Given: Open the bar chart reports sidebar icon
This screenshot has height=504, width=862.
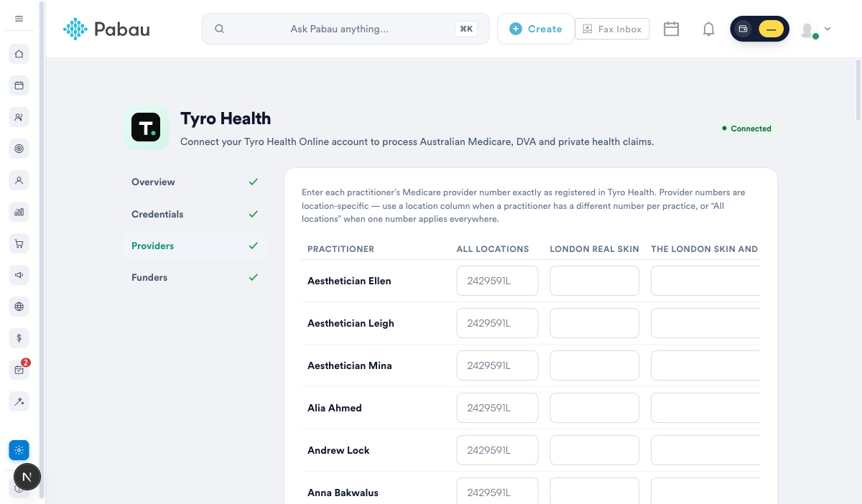Looking at the screenshot, I should pos(19,212).
